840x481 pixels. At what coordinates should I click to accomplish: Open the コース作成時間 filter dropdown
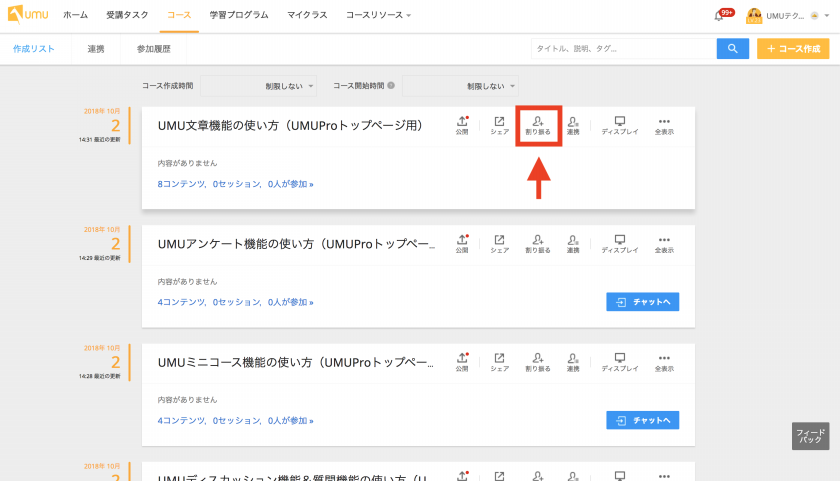click(x=258, y=86)
